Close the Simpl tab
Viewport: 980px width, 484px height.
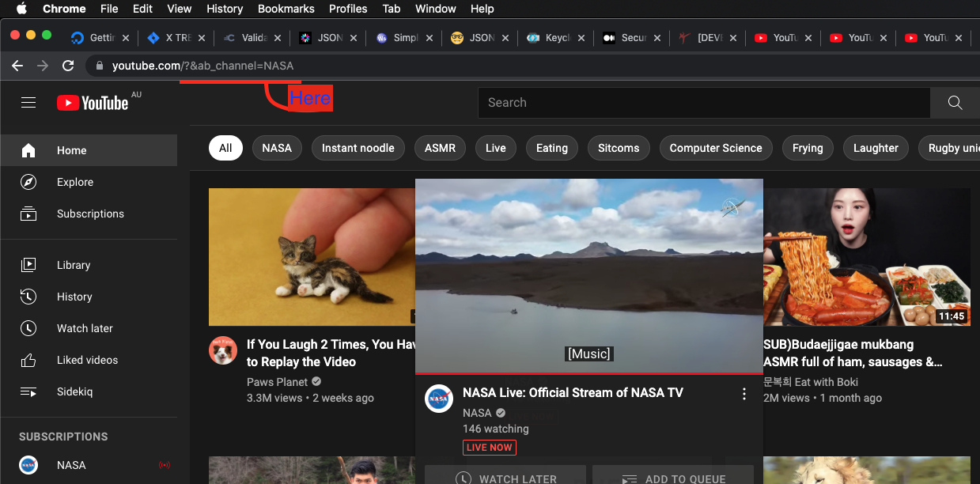coord(429,37)
